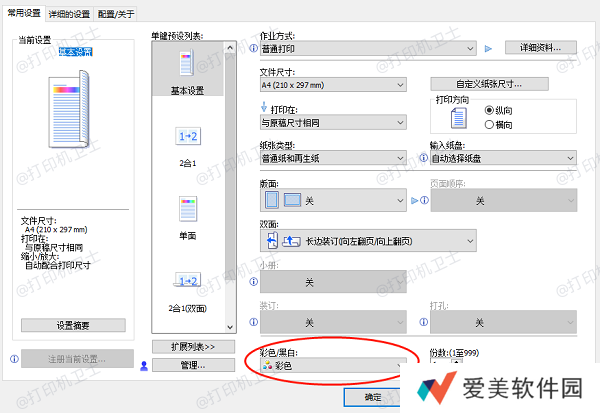Open the 版面 layout dropdown

(333, 200)
